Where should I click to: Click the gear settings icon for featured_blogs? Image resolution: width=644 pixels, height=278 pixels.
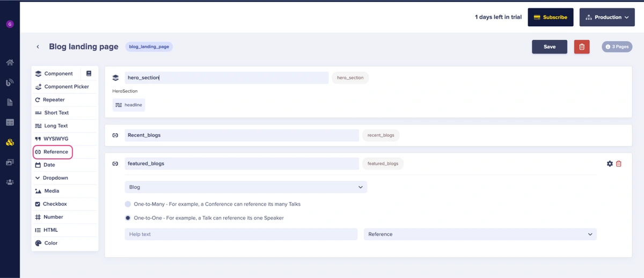click(610, 164)
